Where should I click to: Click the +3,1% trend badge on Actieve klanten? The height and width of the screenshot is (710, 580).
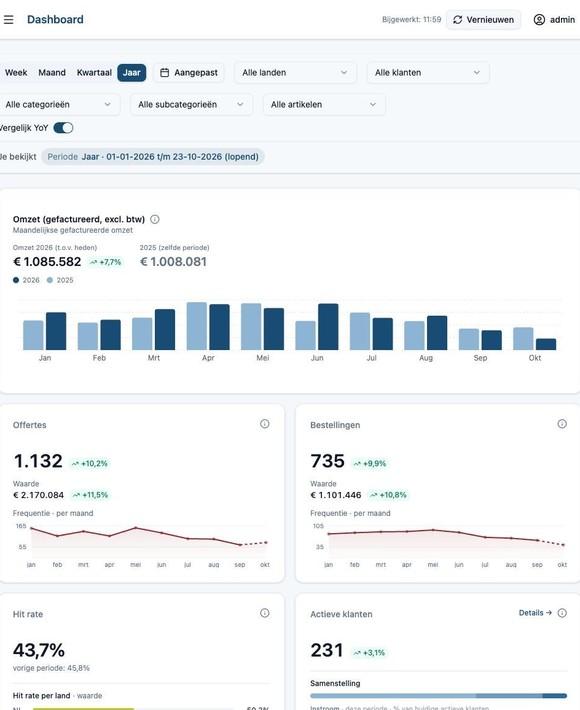click(369, 652)
